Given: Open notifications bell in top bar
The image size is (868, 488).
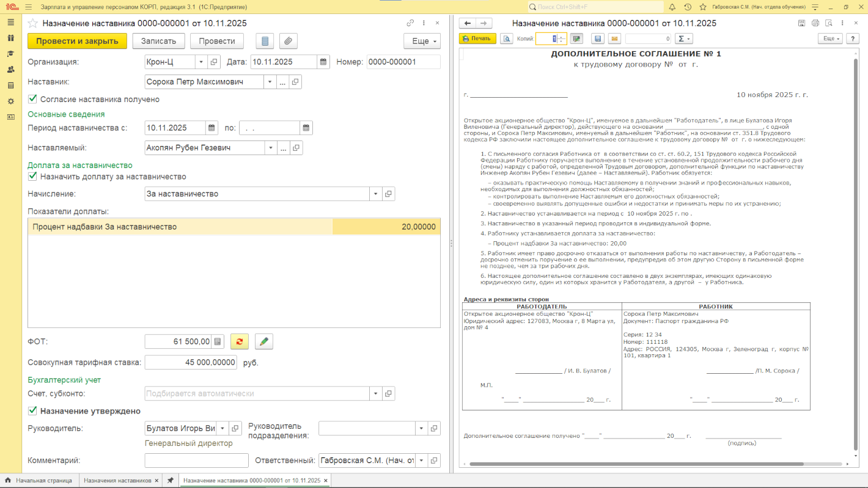Looking at the screenshot, I should tap(672, 7).
